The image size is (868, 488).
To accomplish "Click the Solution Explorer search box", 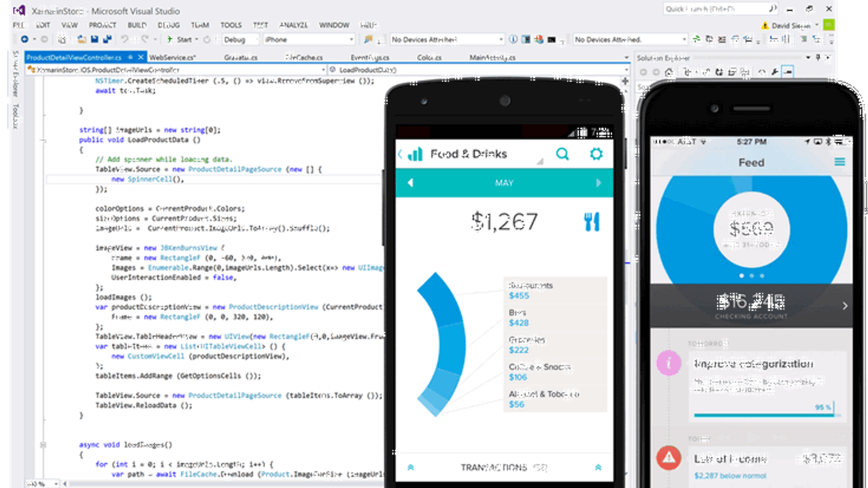I will click(x=642, y=87).
